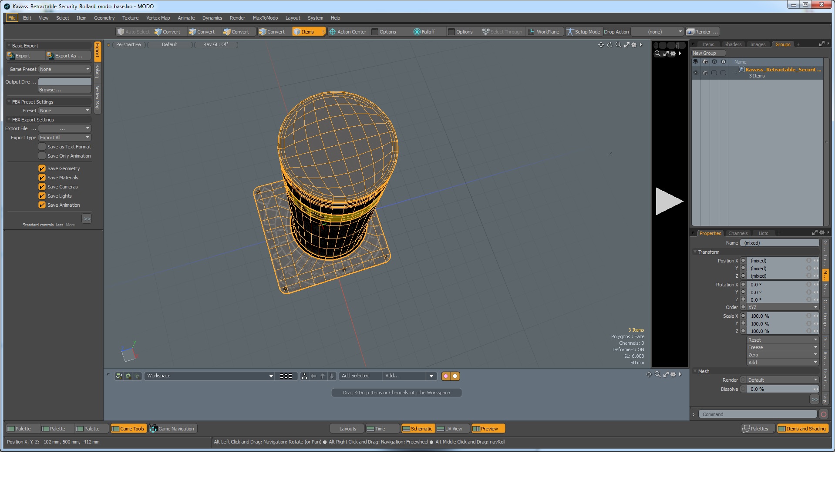Open the preview panel gear settings

pos(673,54)
